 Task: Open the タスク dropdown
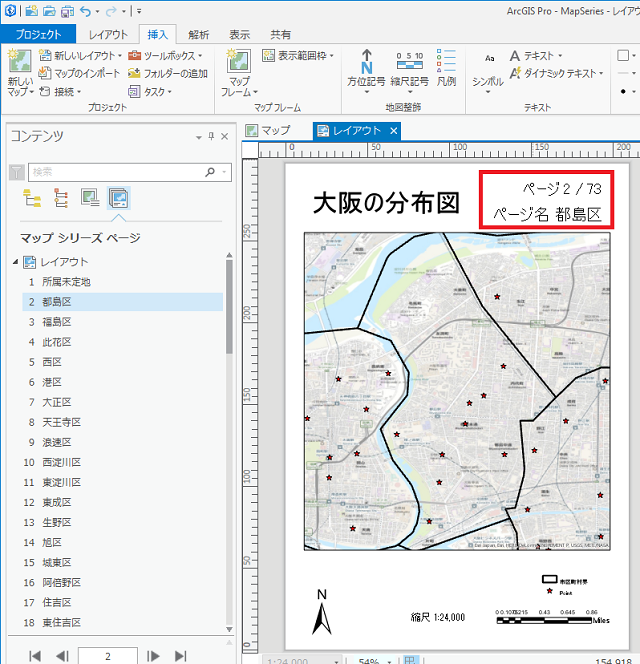(x=150, y=91)
